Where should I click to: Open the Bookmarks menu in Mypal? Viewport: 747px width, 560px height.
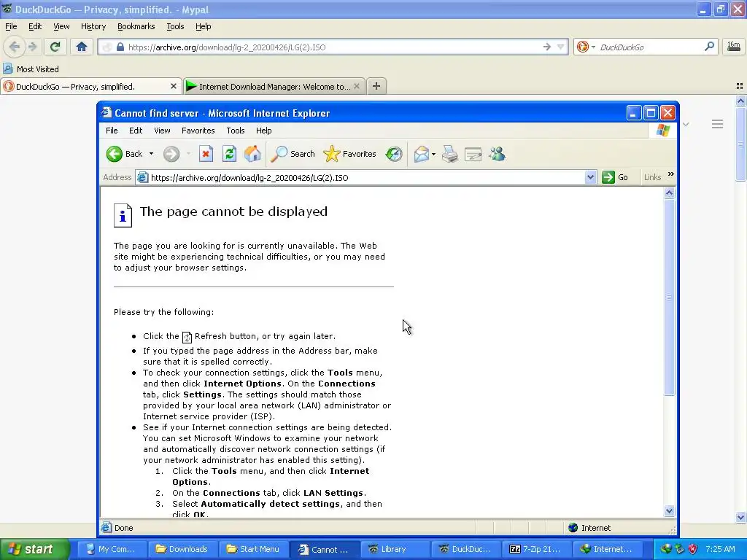[x=136, y=26]
